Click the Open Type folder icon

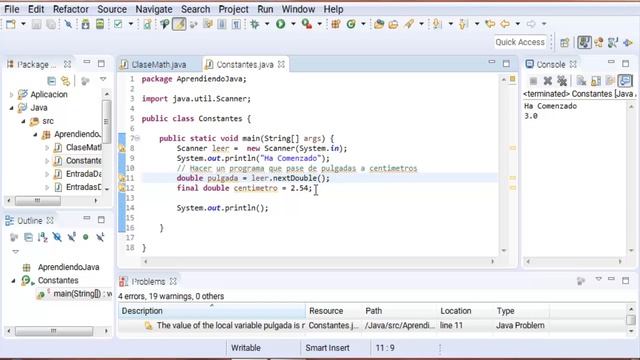[x=379, y=24]
